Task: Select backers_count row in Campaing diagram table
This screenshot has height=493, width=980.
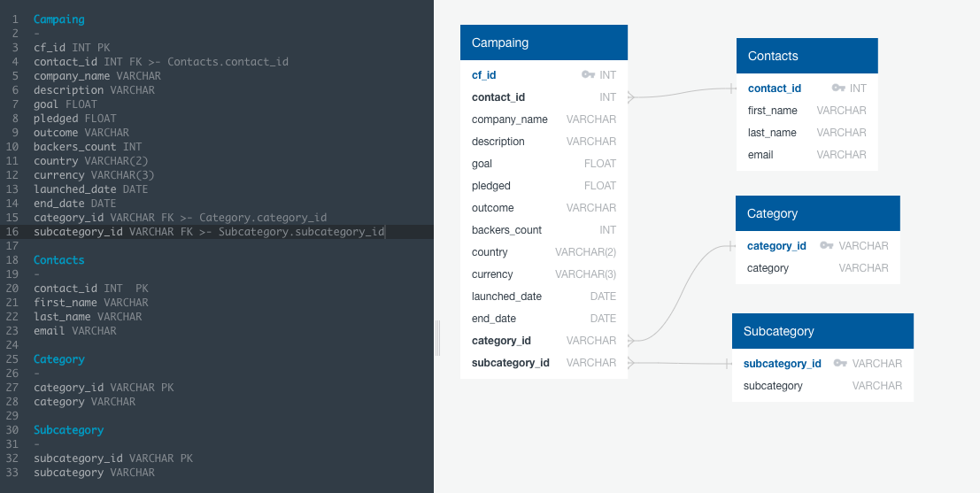Action: 544,230
